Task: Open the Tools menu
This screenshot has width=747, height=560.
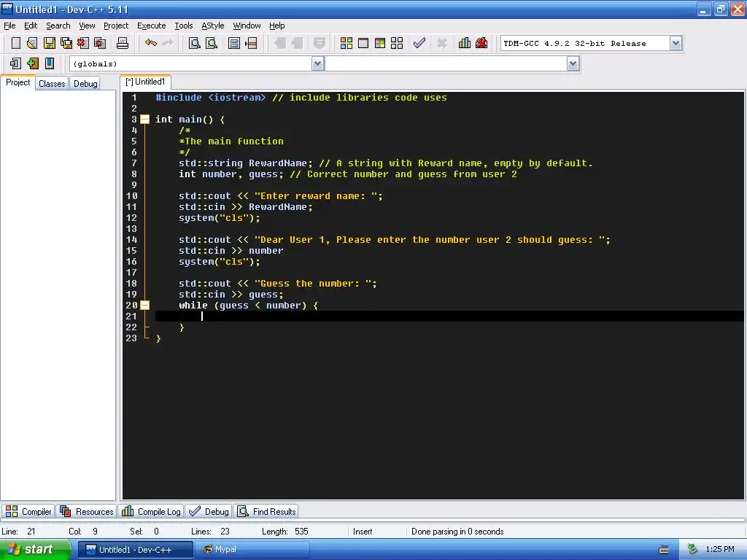Action: pyautogui.click(x=183, y=26)
